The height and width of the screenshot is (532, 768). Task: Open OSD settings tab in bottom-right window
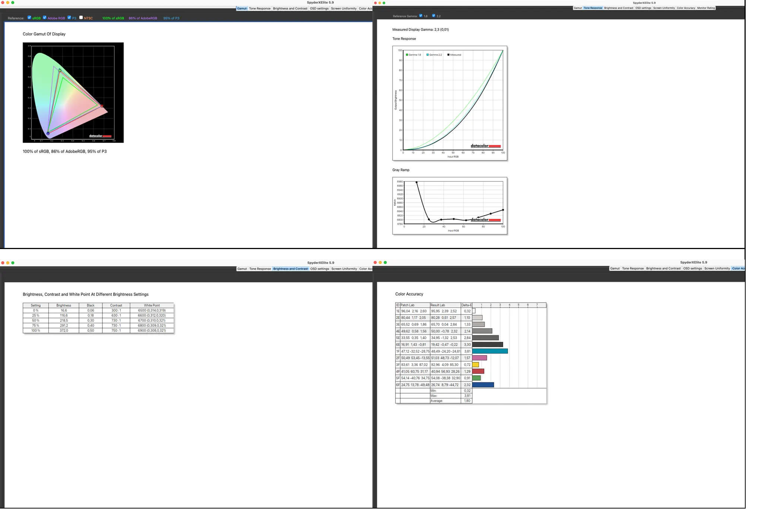click(692, 268)
